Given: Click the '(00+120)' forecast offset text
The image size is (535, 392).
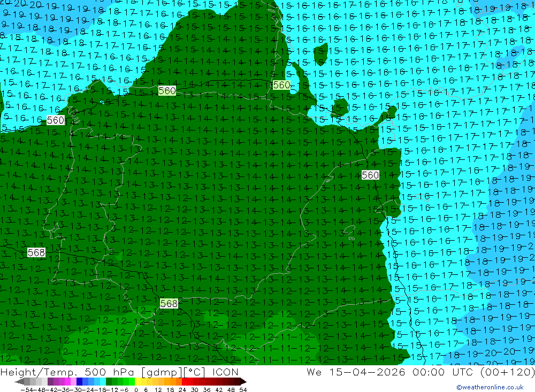Looking at the screenshot, I should [x=507, y=372].
